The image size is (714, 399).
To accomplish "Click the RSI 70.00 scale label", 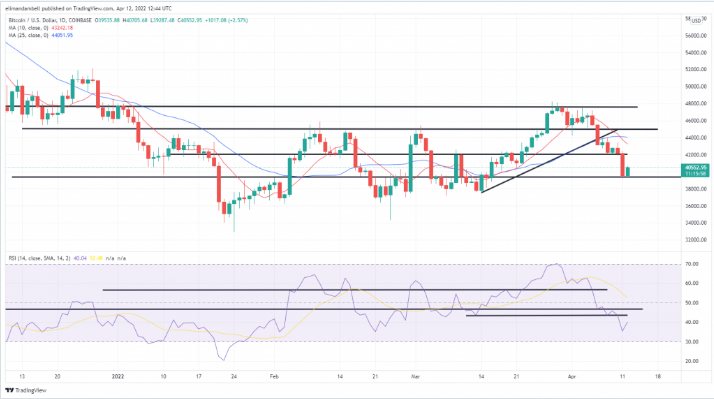I will [692, 264].
